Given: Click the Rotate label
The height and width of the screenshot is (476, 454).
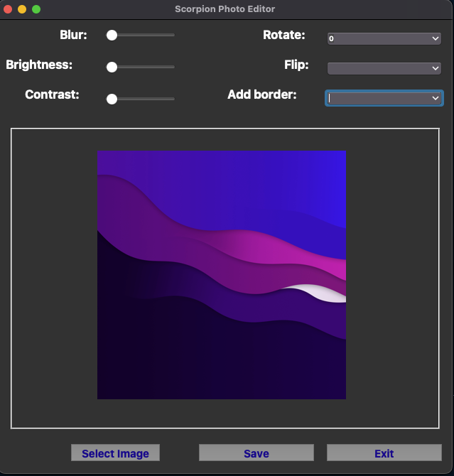Looking at the screenshot, I should 284,35.
